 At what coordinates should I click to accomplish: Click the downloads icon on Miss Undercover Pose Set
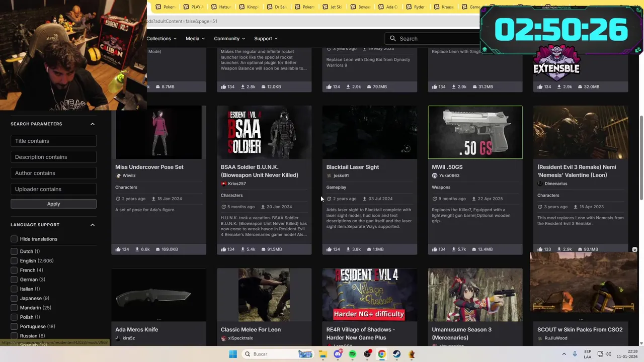(x=137, y=249)
